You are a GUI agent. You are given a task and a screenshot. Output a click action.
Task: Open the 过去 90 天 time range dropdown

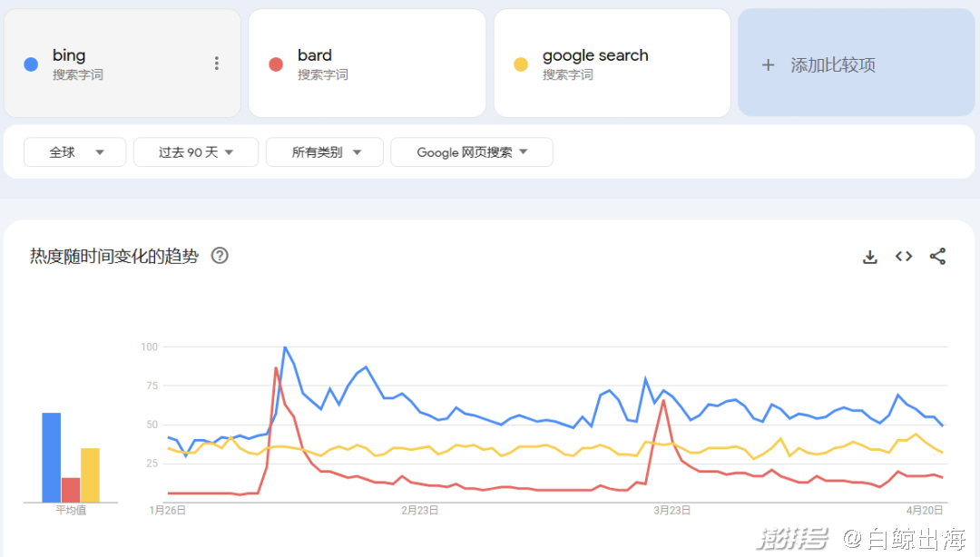click(196, 152)
